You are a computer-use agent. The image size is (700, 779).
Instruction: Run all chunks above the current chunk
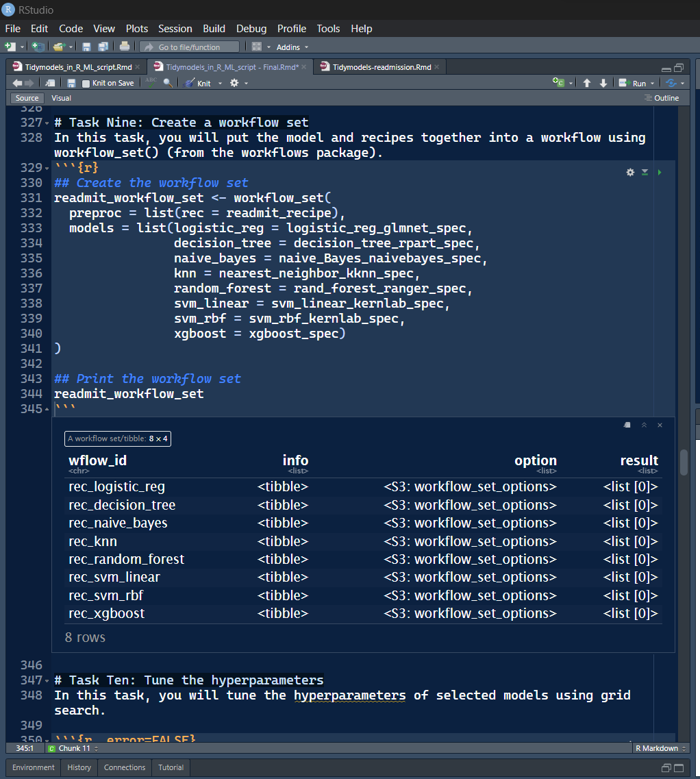pyautogui.click(x=645, y=172)
